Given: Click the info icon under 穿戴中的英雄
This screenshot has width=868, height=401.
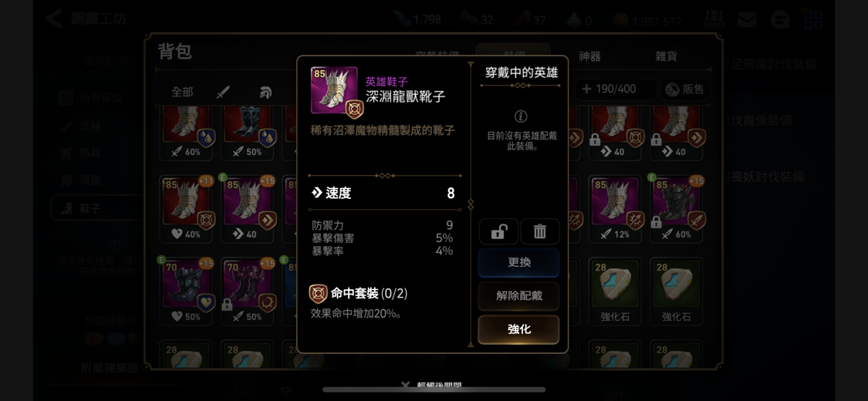Looking at the screenshot, I should tap(520, 116).
